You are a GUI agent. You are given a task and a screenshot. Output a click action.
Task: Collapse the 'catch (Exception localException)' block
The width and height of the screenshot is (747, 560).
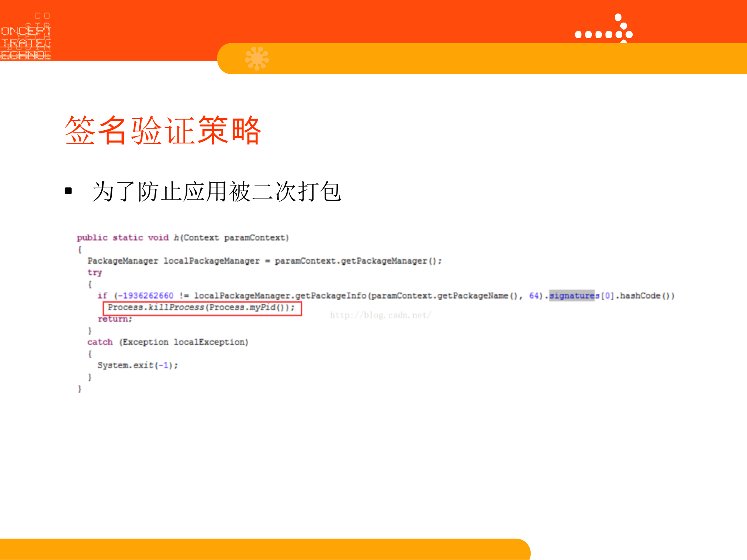pyautogui.click(x=168, y=342)
